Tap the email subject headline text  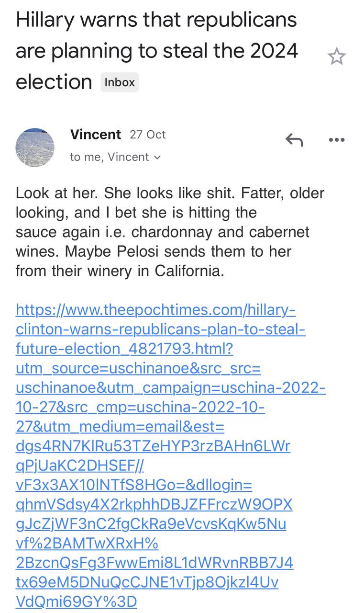point(157,51)
